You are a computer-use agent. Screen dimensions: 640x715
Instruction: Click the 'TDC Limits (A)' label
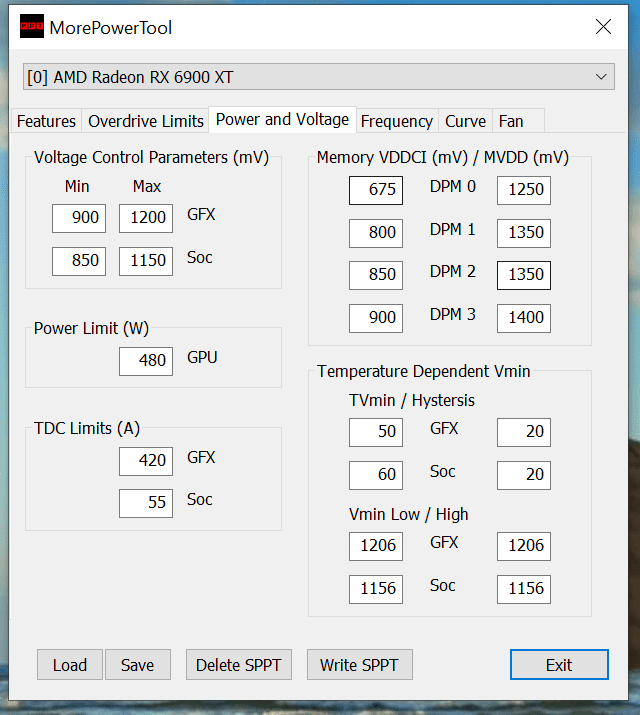coord(87,429)
